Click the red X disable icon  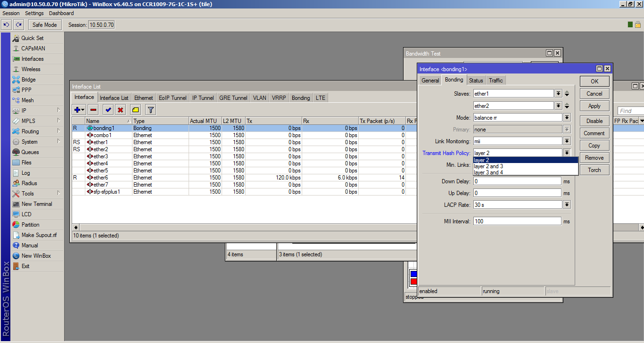click(120, 110)
